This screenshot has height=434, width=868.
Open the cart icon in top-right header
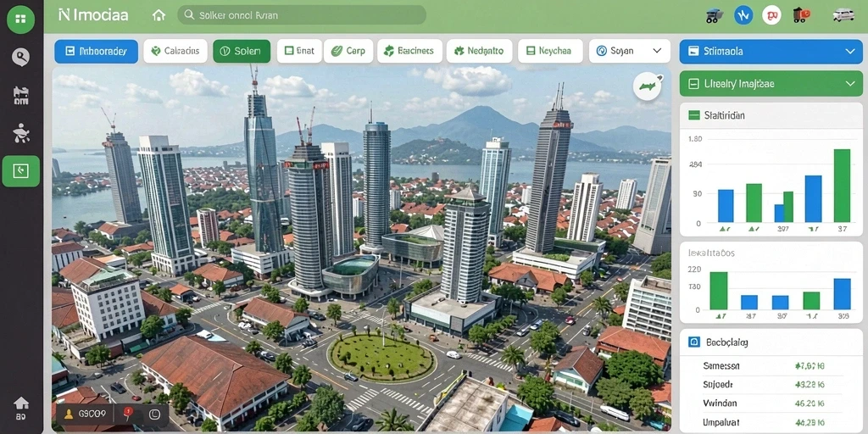715,15
